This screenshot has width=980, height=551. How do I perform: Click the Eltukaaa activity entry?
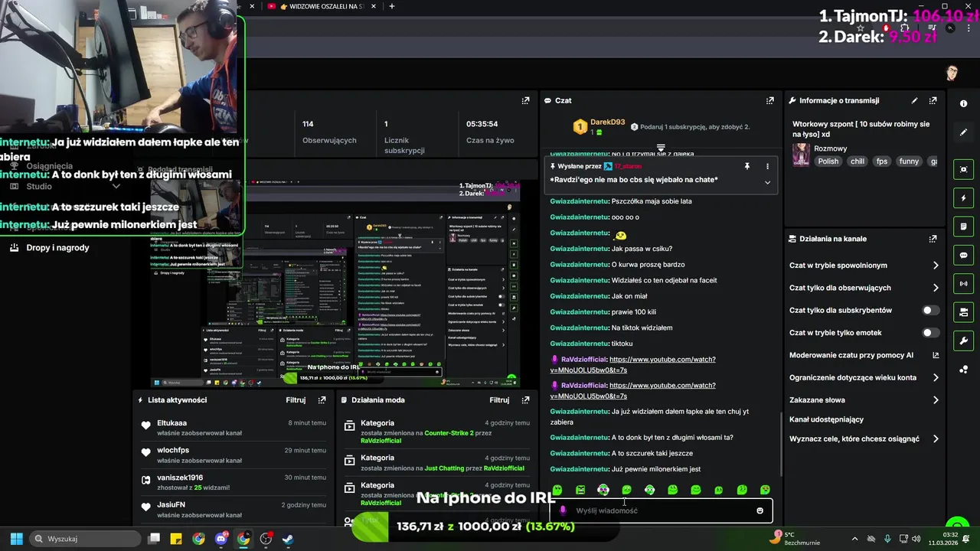[x=234, y=428]
